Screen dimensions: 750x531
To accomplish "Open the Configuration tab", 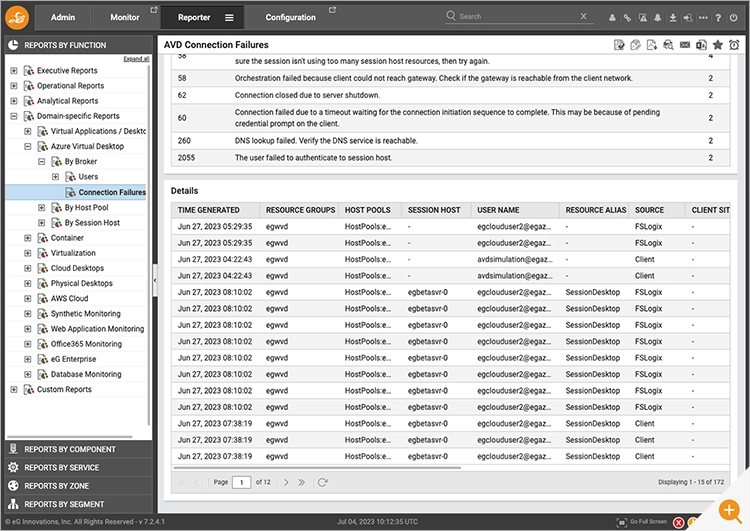I will tap(290, 18).
